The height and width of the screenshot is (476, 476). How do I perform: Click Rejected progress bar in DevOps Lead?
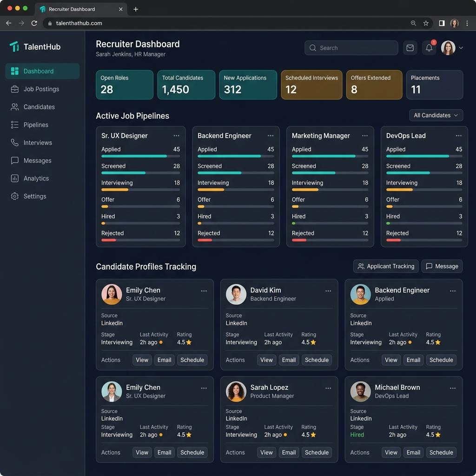coord(424,240)
